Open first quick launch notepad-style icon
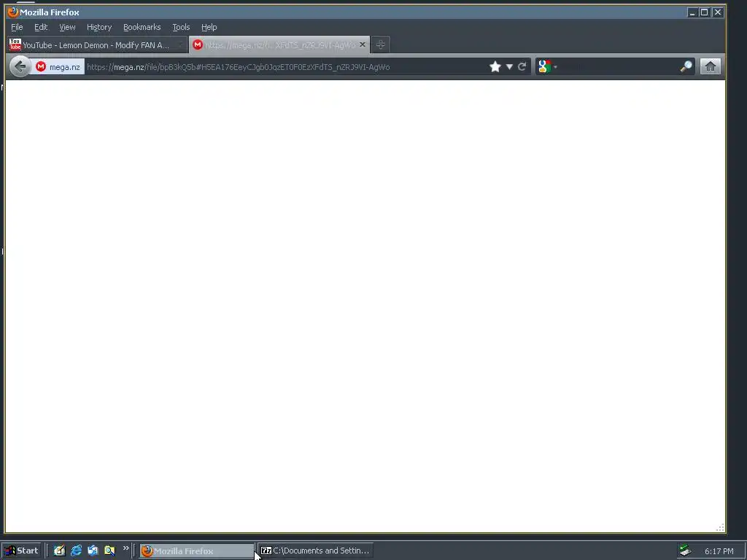Screen dimensions: 747x560 (59, 551)
